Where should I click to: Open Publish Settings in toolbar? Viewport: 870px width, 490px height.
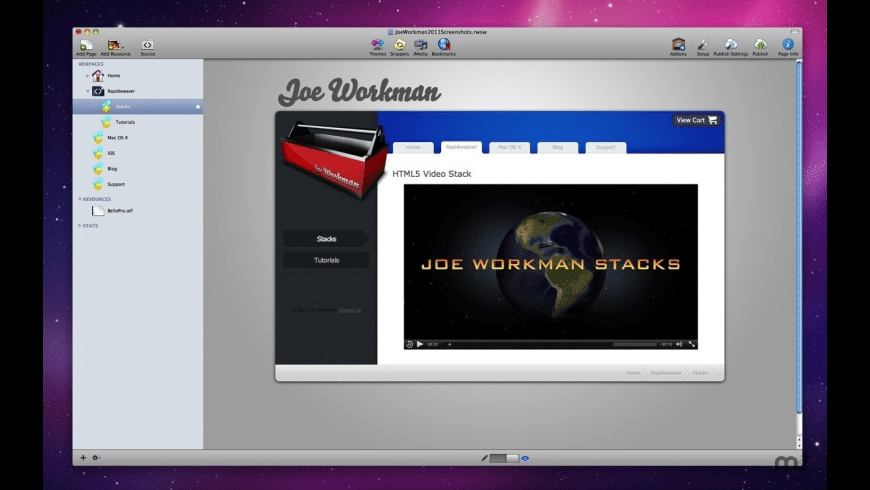tap(731, 47)
